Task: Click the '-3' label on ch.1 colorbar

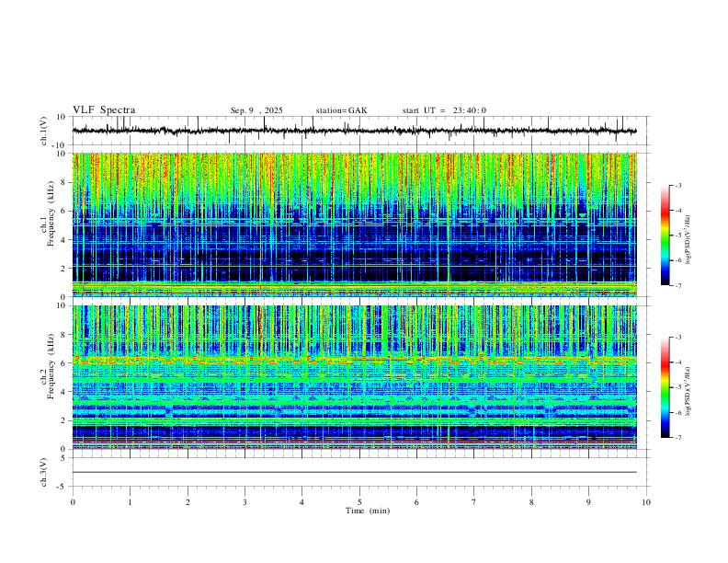Action: click(677, 185)
